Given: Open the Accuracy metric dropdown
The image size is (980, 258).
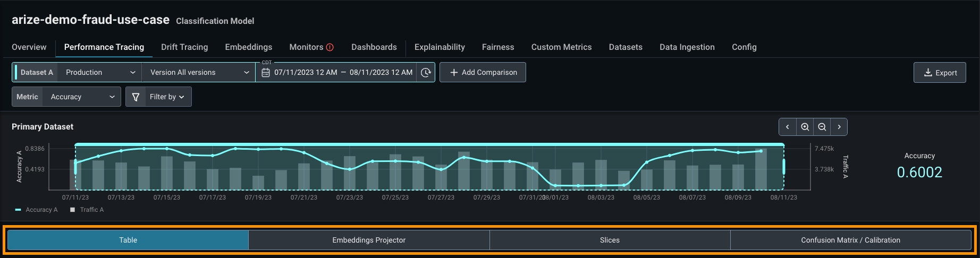Looking at the screenshot, I should click(82, 97).
